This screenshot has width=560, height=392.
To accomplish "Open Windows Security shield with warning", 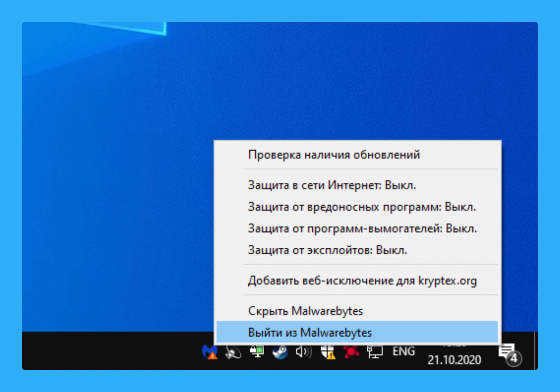I will click(x=328, y=352).
